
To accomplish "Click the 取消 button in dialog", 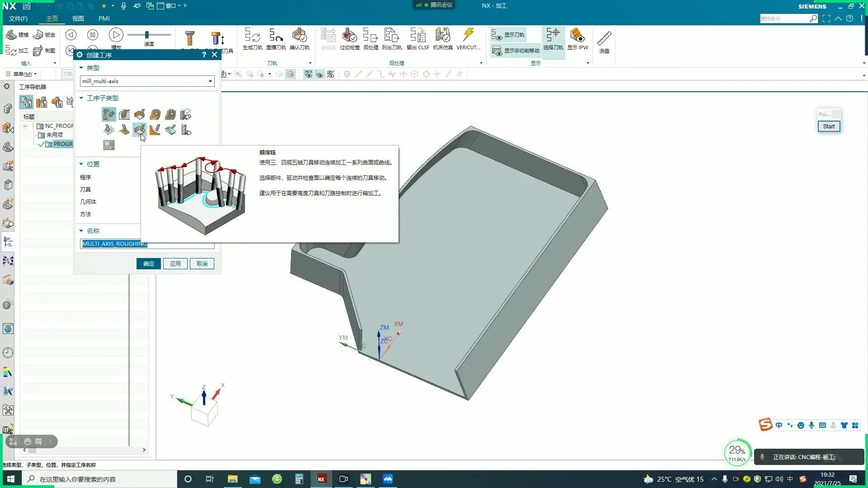I will coord(202,264).
